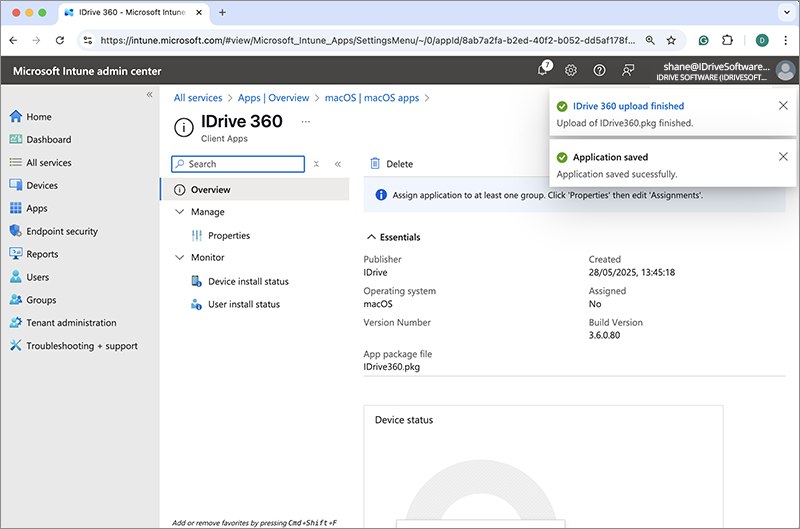
Task: Reload the page
Action: coord(60,40)
